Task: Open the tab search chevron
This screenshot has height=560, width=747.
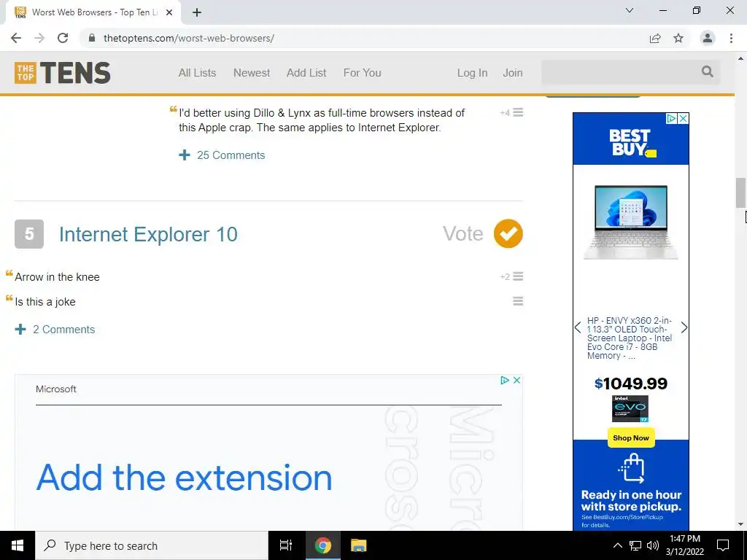Action: tap(630, 10)
